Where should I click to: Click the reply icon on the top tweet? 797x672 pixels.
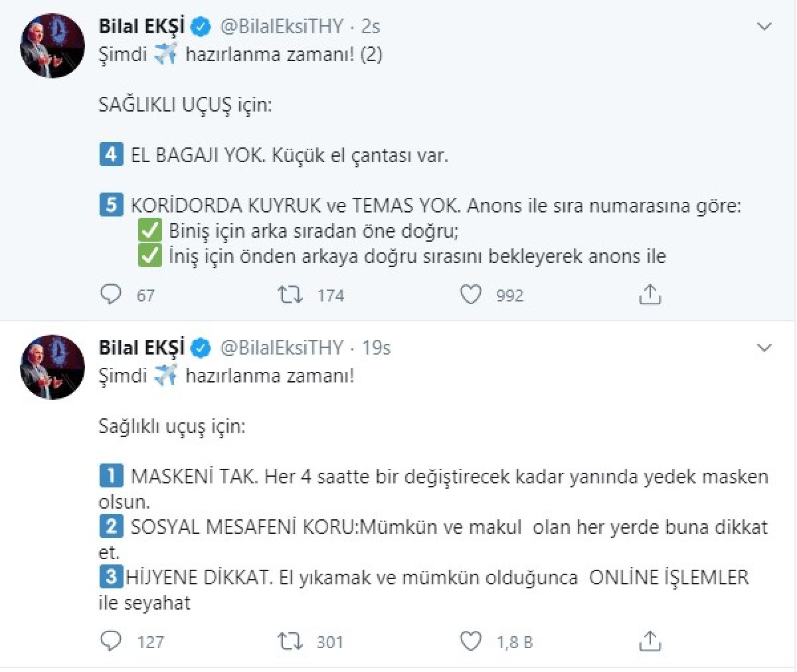tap(111, 294)
